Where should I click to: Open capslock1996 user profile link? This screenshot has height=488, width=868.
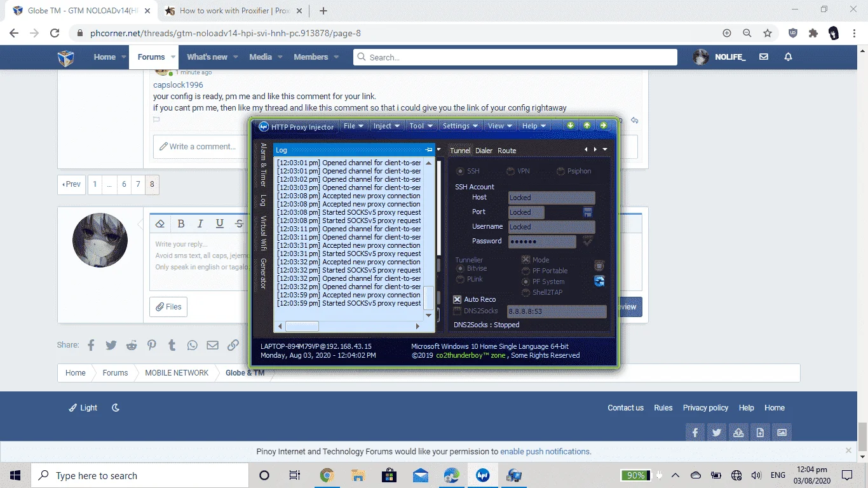(178, 85)
